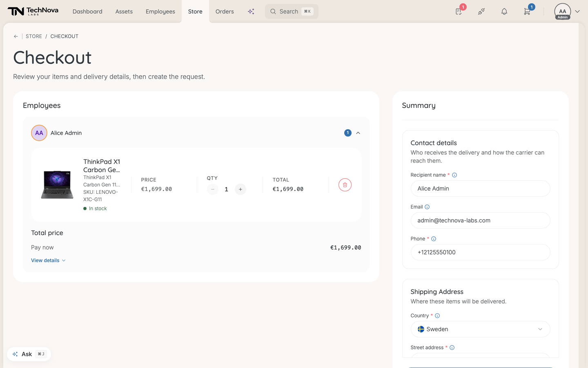This screenshot has width=588, height=368.
Task: Open the Dashboard tab
Action: click(x=87, y=11)
